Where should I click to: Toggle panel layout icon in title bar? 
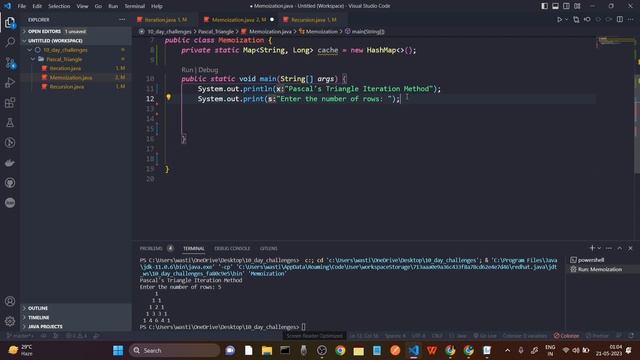556,6
